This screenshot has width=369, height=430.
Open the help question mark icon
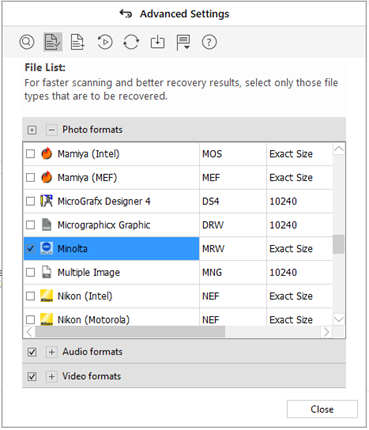click(209, 42)
